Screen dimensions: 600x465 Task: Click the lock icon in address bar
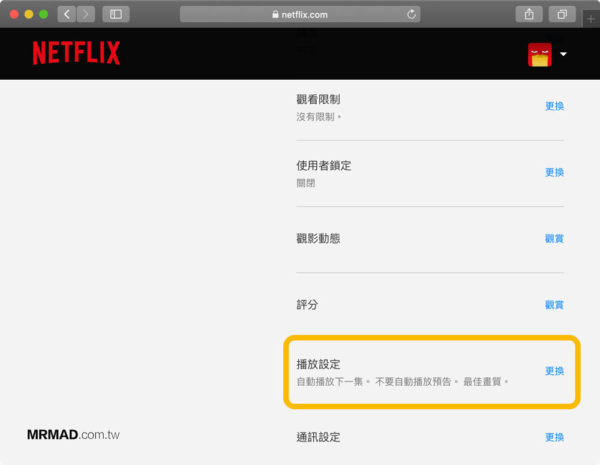click(275, 15)
